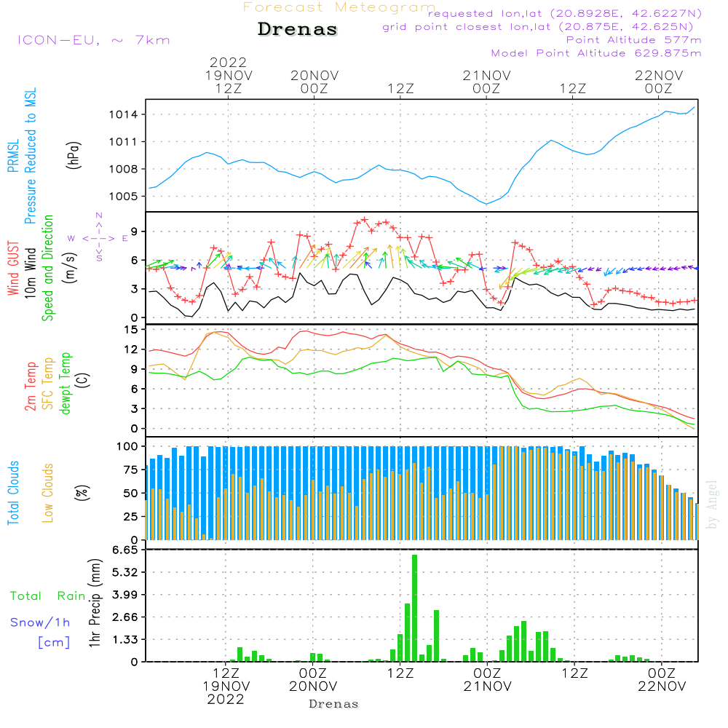Click the Forecast Meteogram heading
This screenshot has width=728, height=728.
point(339,7)
